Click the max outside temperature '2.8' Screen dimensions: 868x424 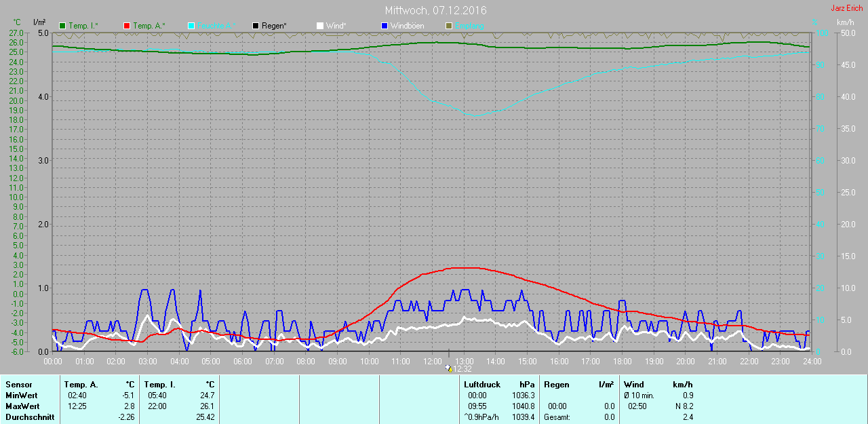129,406
